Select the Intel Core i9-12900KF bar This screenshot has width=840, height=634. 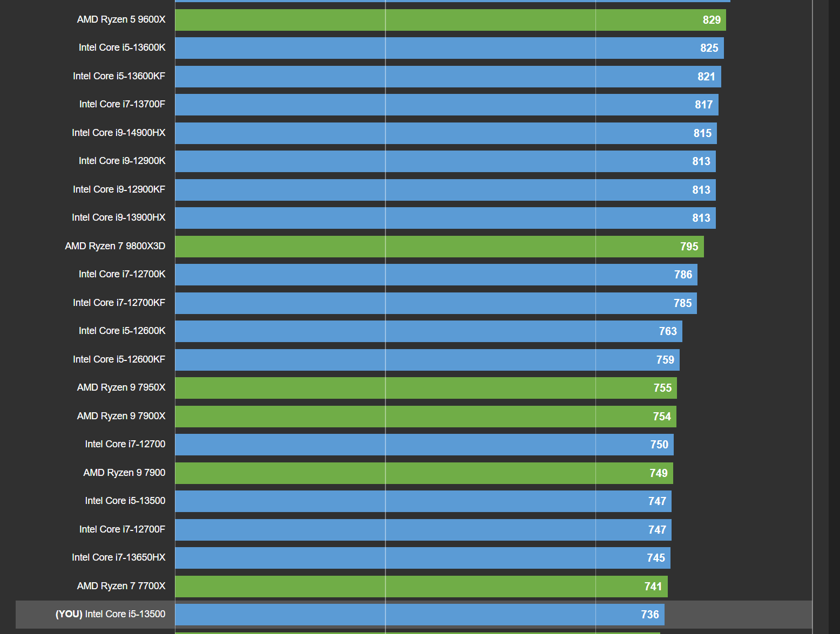(x=445, y=190)
